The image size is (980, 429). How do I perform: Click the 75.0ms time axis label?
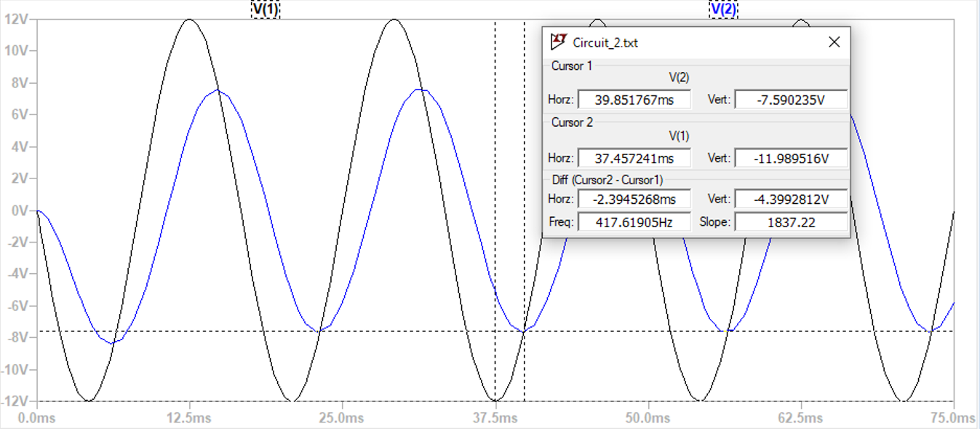(x=953, y=418)
